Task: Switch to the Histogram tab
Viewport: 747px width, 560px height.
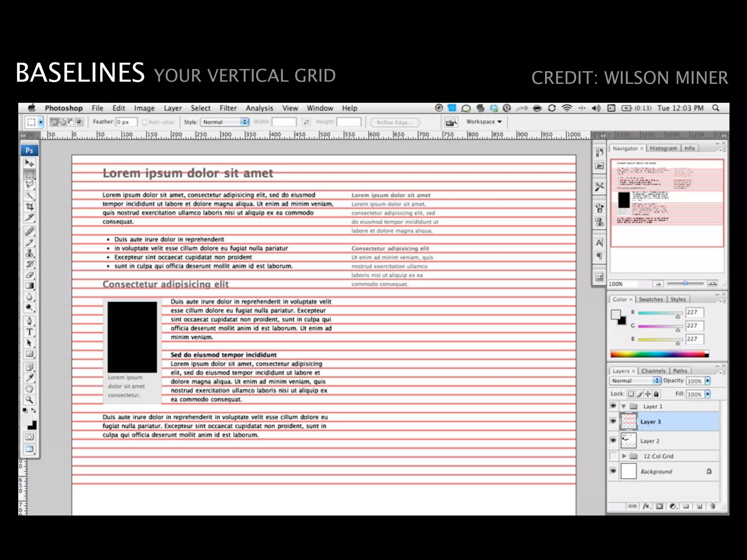Action: tap(663, 148)
